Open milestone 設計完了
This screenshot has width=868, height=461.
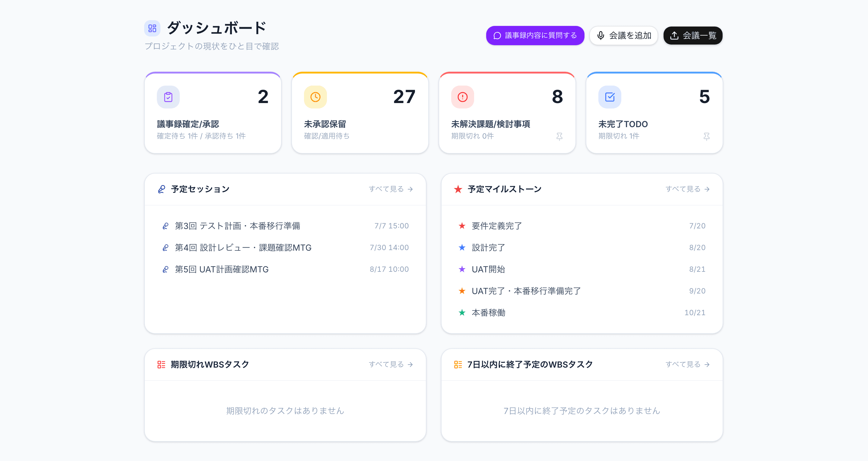(x=582, y=247)
